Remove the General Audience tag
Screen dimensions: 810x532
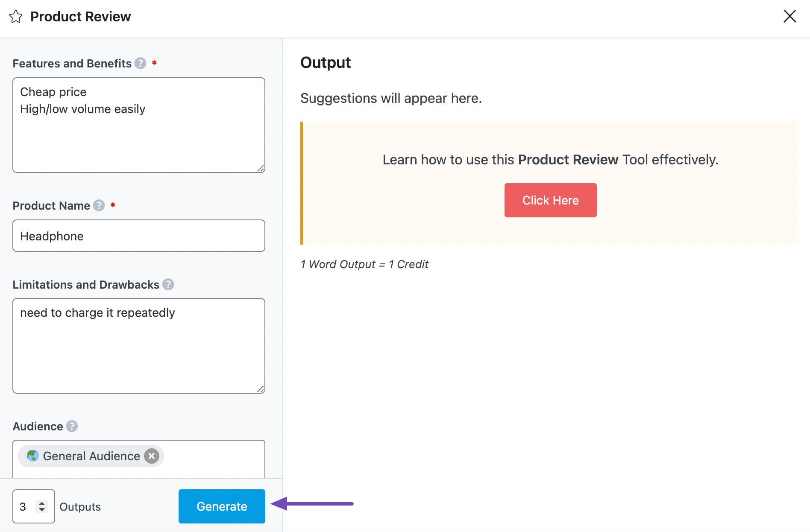pos(152,456)
